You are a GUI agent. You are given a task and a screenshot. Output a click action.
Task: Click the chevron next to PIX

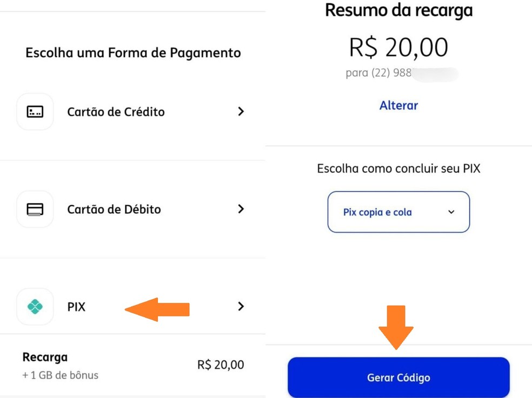[241, 306]
